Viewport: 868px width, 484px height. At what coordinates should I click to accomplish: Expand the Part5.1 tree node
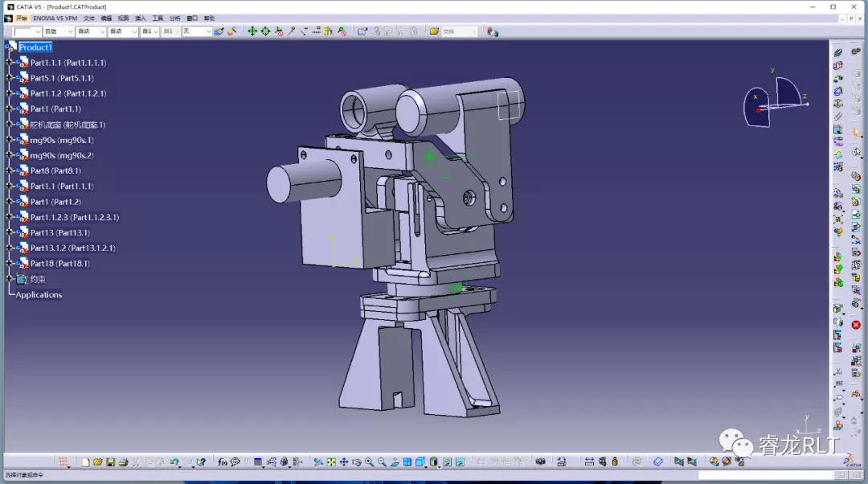pos(9,78)
